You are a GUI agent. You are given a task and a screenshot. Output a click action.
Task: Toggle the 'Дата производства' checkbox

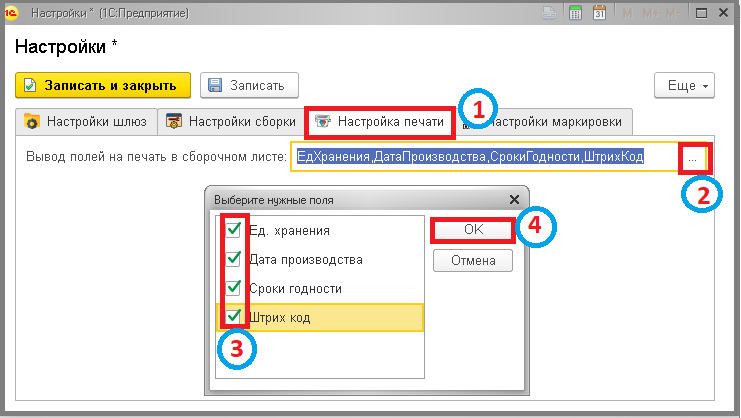232,259
